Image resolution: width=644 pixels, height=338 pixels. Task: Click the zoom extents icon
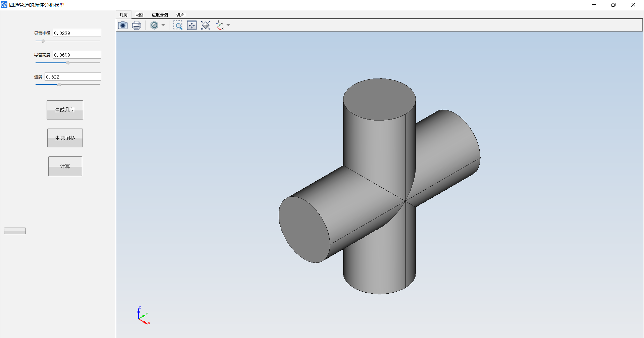tap(206, 25)
